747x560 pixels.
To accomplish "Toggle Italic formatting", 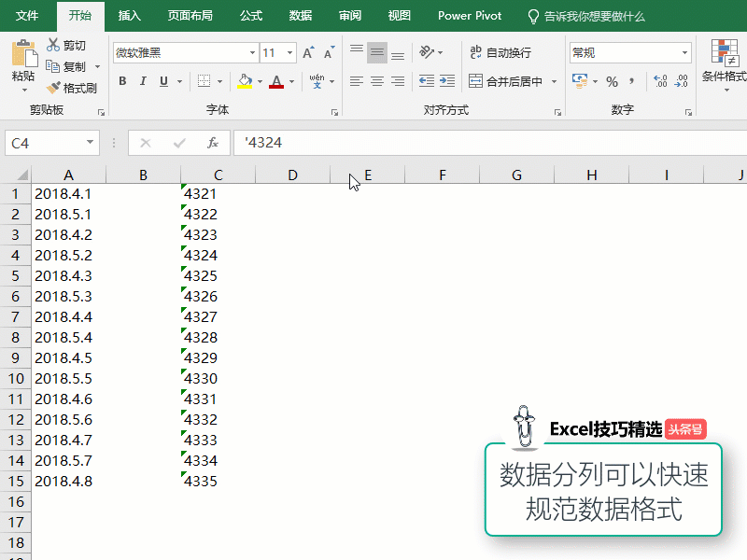I will (144, 81).
